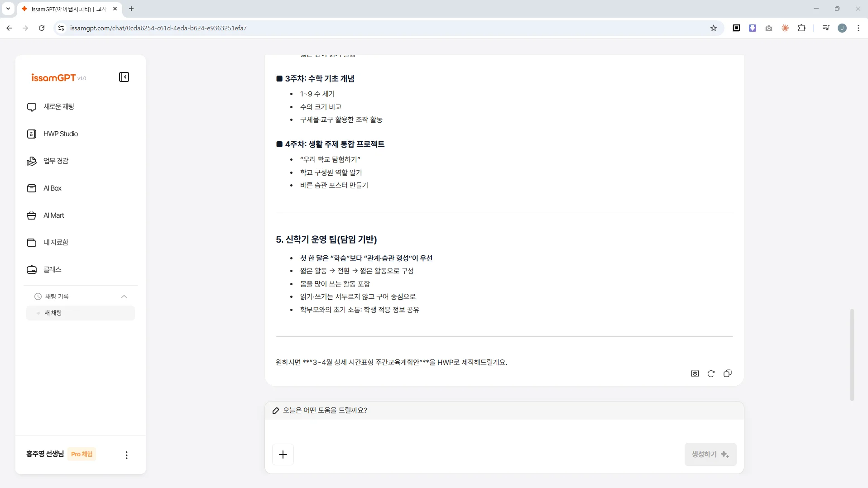Open the 클래스 section
Image resolution: width=868 pixels, height=488 pixels.
(x=52, y=269)
